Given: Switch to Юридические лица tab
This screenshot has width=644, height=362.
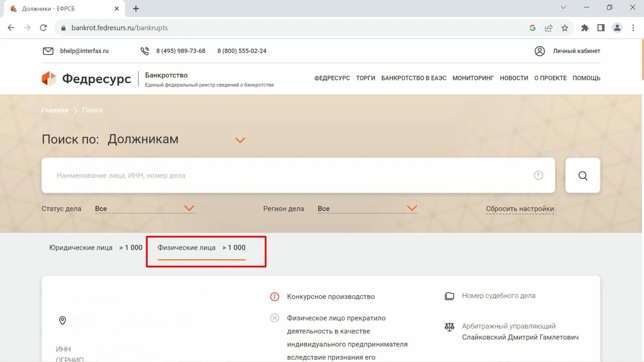Looking at the screenshot, I should coord(95,248).
